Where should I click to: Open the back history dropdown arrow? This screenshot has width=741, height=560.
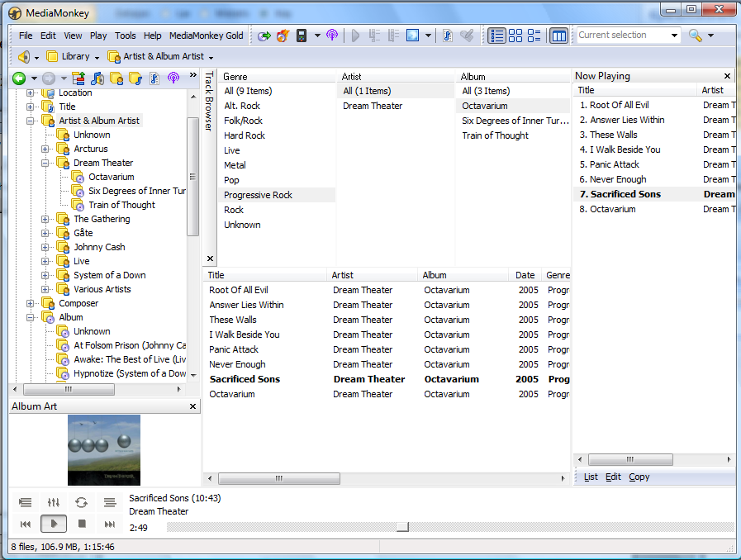coord(34,78)
